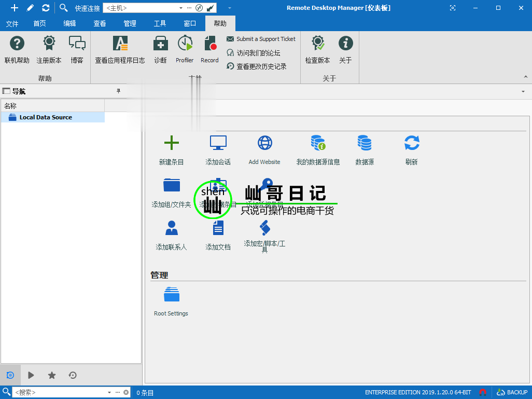Expand the 主机 host dropdown
Image resolution: width=532 pixels, height=399 pixels.
pyautogui.click(x=181, y=8)
